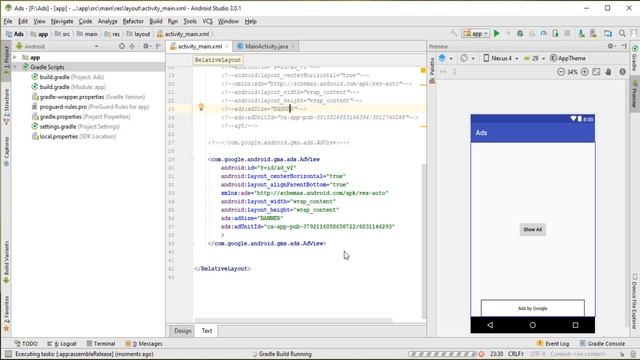Select gradle-wrapper.properties file
This screenshot has height=360, width=640.
click(x=88, y=97)
